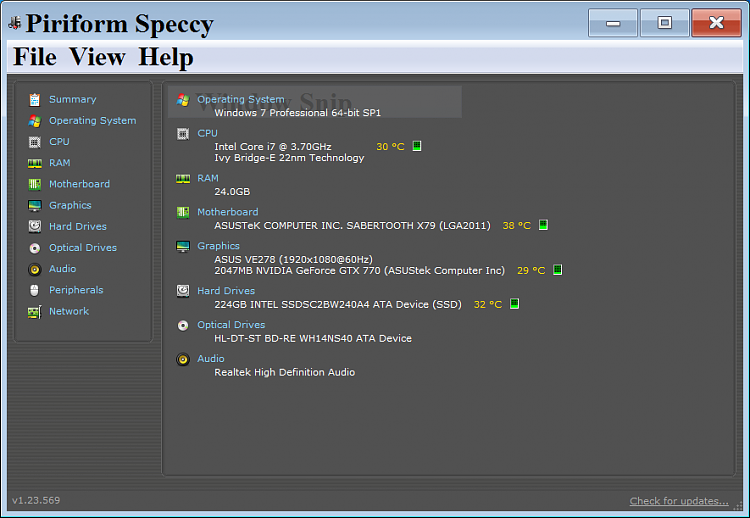The width and height of the screenshot is (750, 518).
Task: Click the NVIDIA GeForce GTX 770 line
Action: click(x=360, y=271)
